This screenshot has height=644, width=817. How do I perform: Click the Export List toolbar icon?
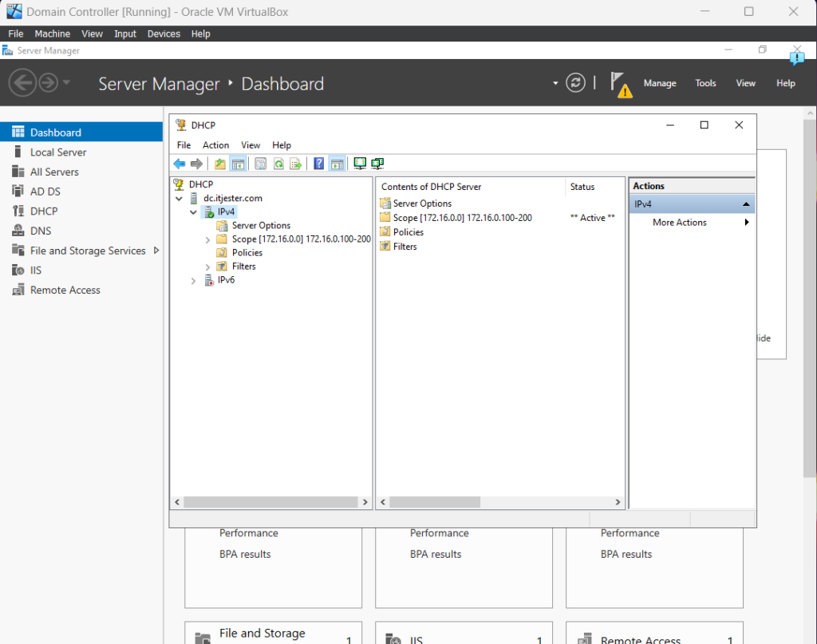[x=296, y=164]
